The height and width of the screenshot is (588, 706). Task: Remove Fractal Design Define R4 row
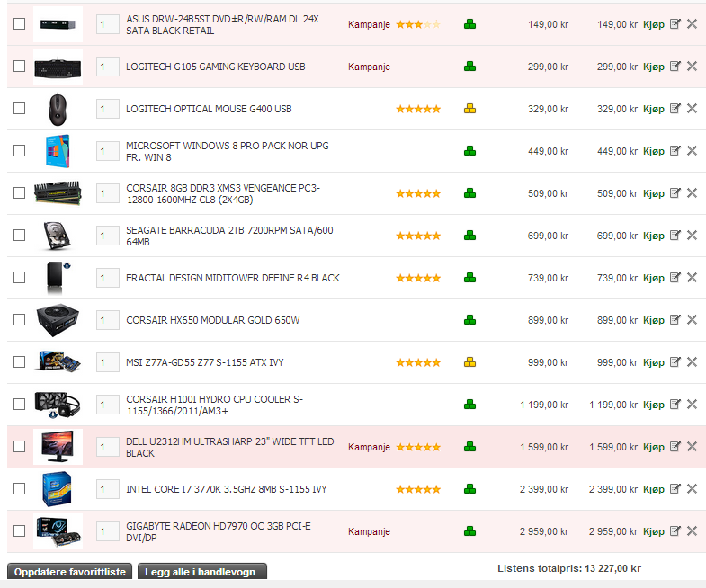pyautogui.click(x=692, y=278)
